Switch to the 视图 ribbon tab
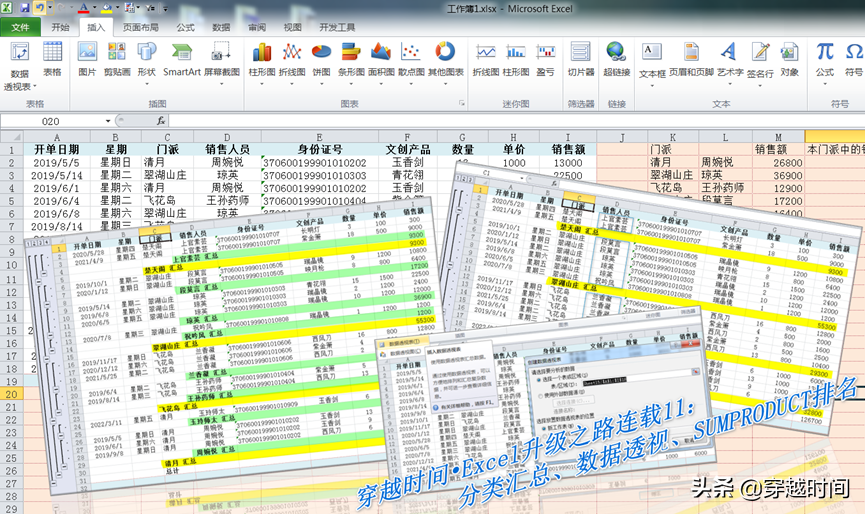This screenshot has width=865, height=514. (x=292, y=27)
